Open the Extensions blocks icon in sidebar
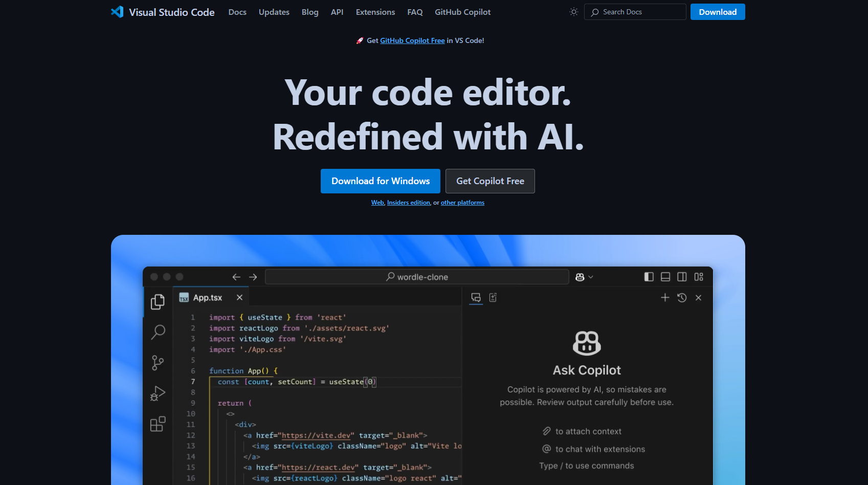868x485 pixels. (158, 424)
